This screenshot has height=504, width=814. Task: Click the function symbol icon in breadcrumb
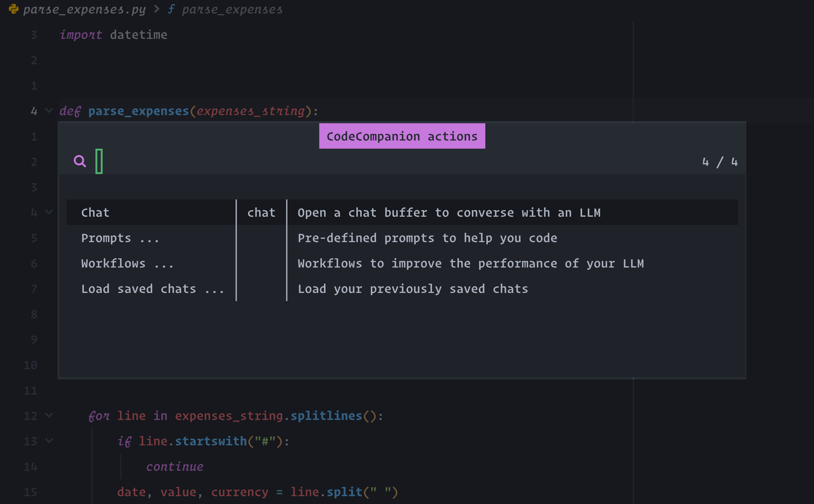pyautogui.click(x=171, y=9)
